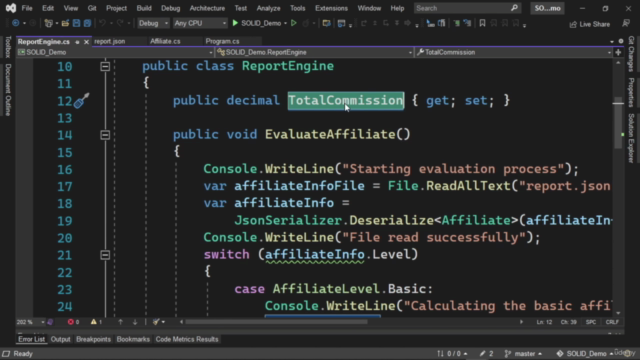Screen dimensions: 640x360
Task: Click the comment-out selected lines icon
Action: point(457,23)
